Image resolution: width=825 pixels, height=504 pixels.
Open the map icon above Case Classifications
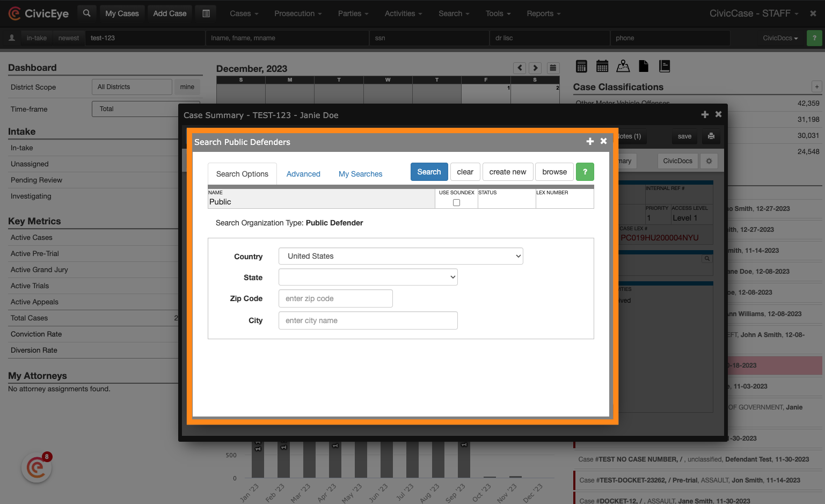pos(623,66)
